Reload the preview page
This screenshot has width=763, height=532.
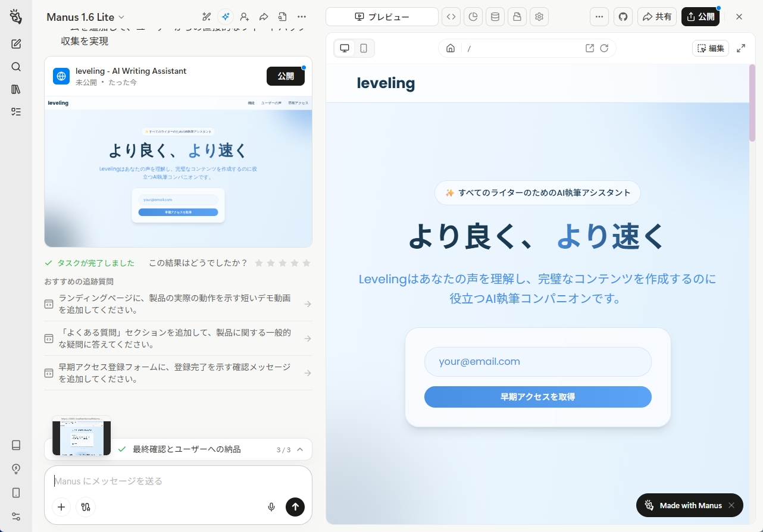[604, 48]
